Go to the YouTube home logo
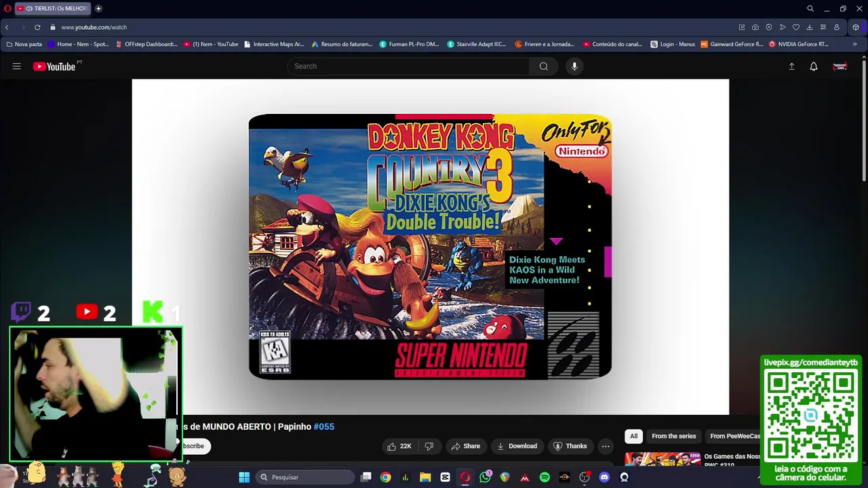This screenshot has width=868, height=488. pos(54,66)
